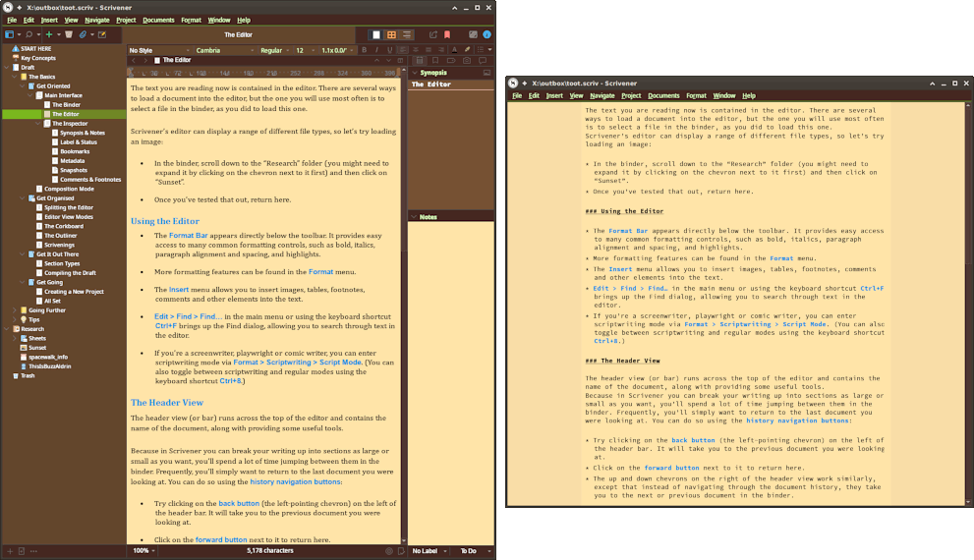
Task: Click the list bullets format icon
Action: [x=481, y=50]
